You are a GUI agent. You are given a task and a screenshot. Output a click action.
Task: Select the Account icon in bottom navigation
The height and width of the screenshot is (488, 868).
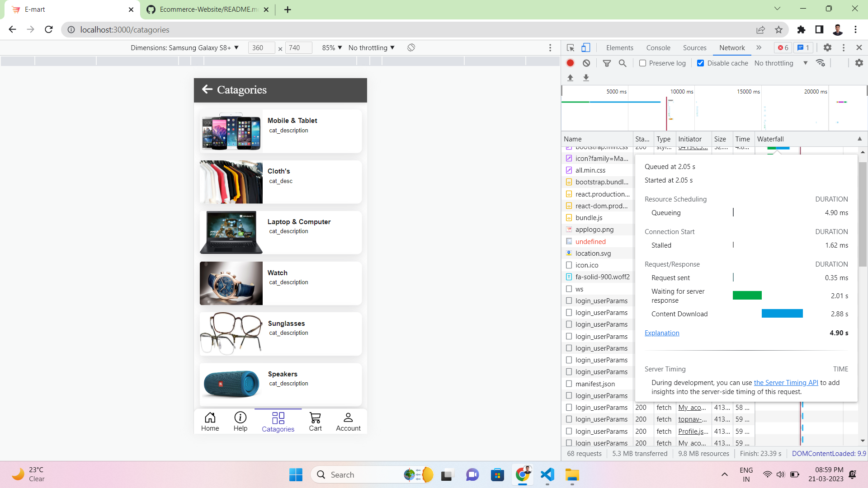tap(348, 421)
